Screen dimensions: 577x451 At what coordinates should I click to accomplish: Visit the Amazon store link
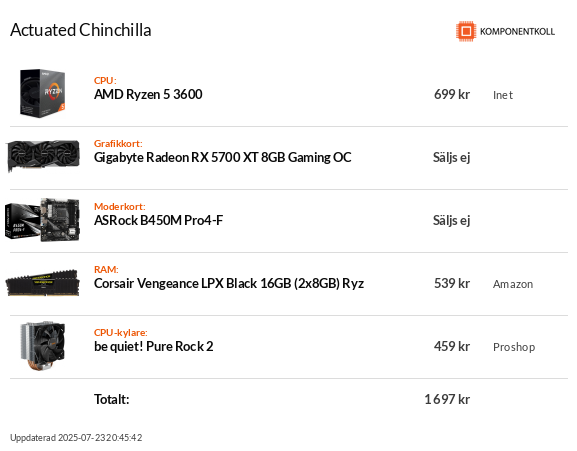(513, 284)
